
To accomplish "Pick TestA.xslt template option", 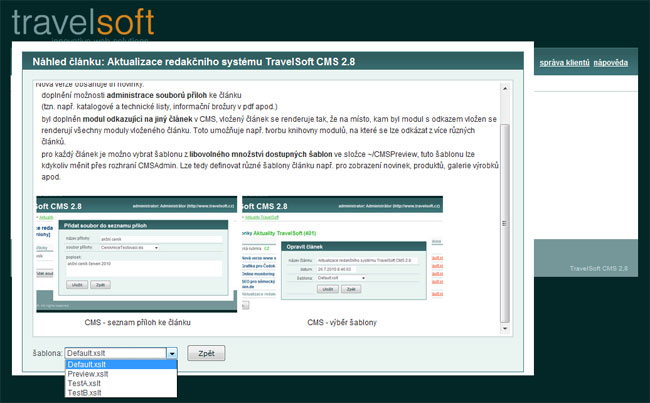I will pos(121,383).
